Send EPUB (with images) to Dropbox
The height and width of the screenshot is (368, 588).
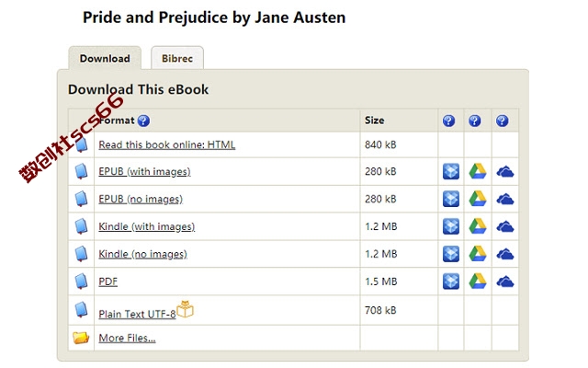451,172
